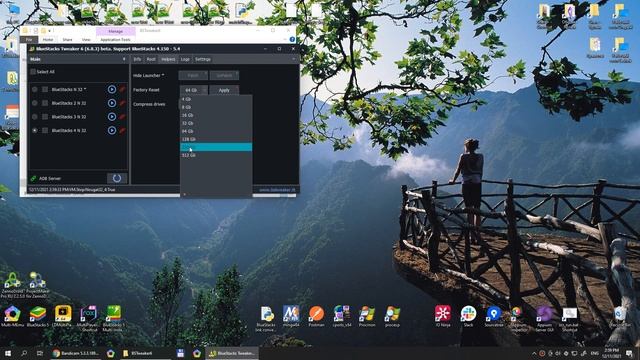Start the BlueStacks N 32 instance
Viewport: 640px width, 360px height.
(112, 89)
